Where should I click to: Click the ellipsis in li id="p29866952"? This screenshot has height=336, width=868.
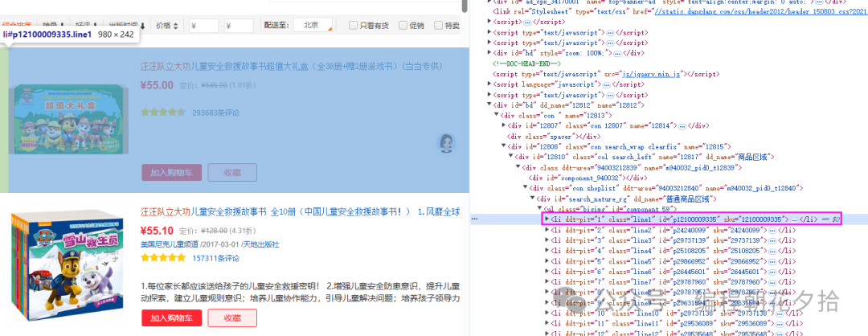[x=773, y=260]
